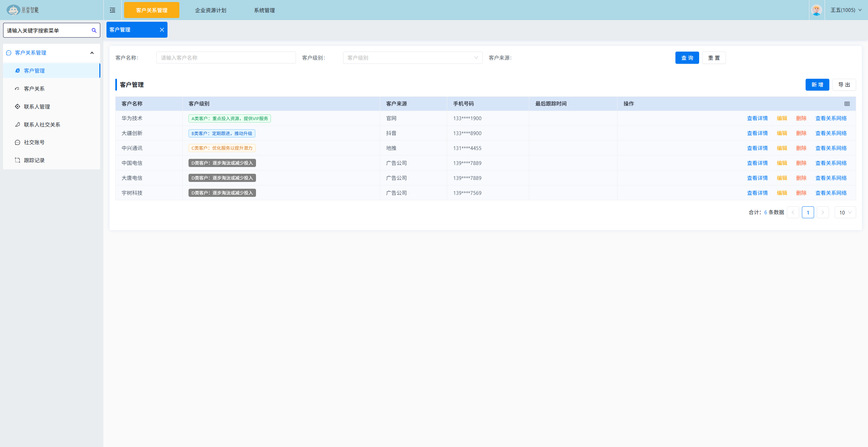Viewport: 868px width, 447px height.
Task: Open 跟踪记录 sidebar item
Action: 34,160
